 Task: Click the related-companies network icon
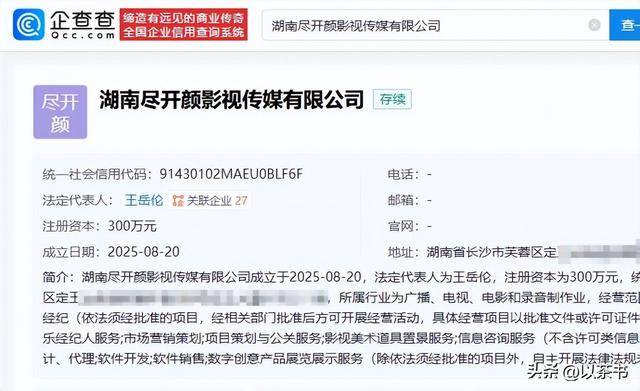178,200
